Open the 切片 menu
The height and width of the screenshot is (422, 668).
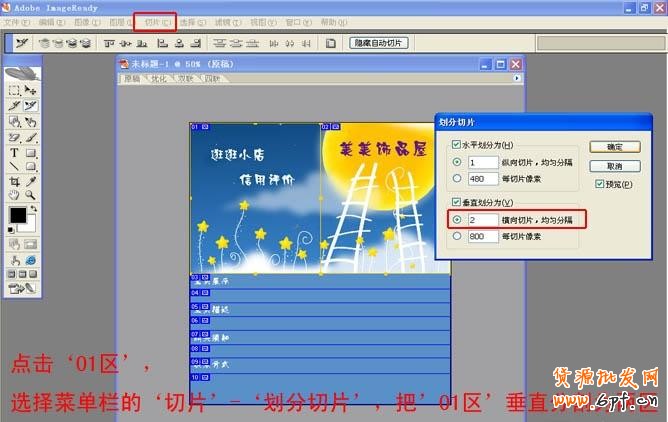point(154,21)
